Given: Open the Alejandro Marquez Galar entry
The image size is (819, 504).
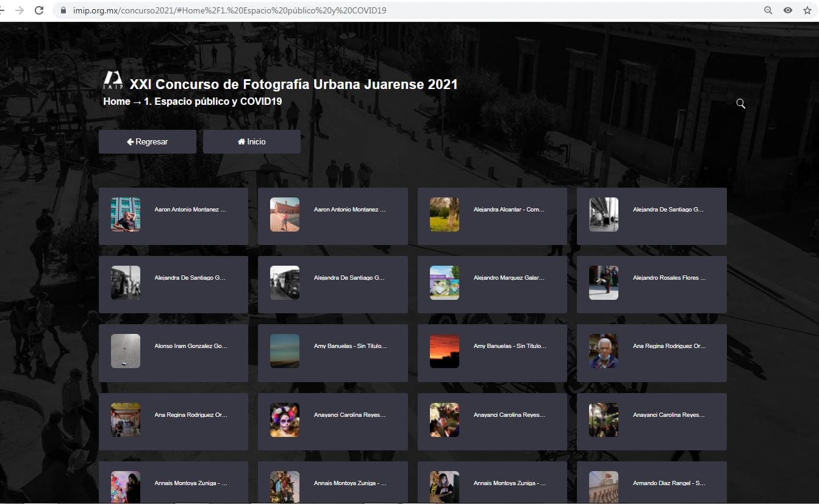Looking at the screenshot, I should (492, 284).
